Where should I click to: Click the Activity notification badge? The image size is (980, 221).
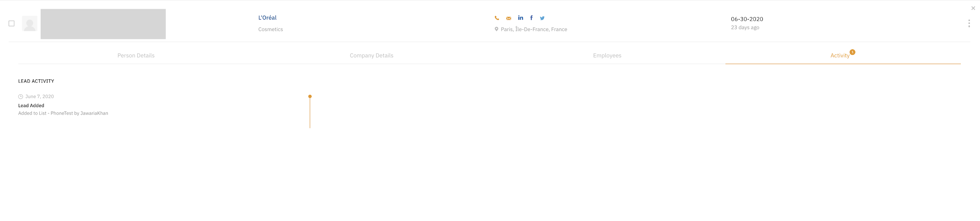tap(852, 52)
